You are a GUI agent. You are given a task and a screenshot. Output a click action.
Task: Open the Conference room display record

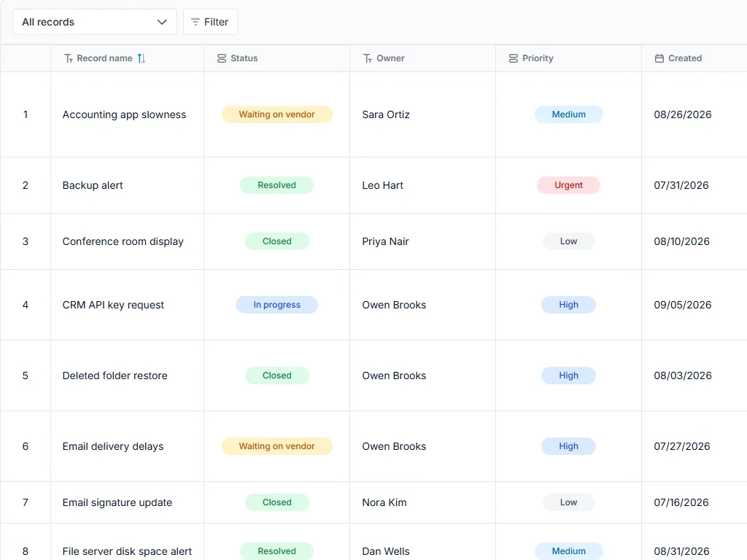[x=123, y=241]
